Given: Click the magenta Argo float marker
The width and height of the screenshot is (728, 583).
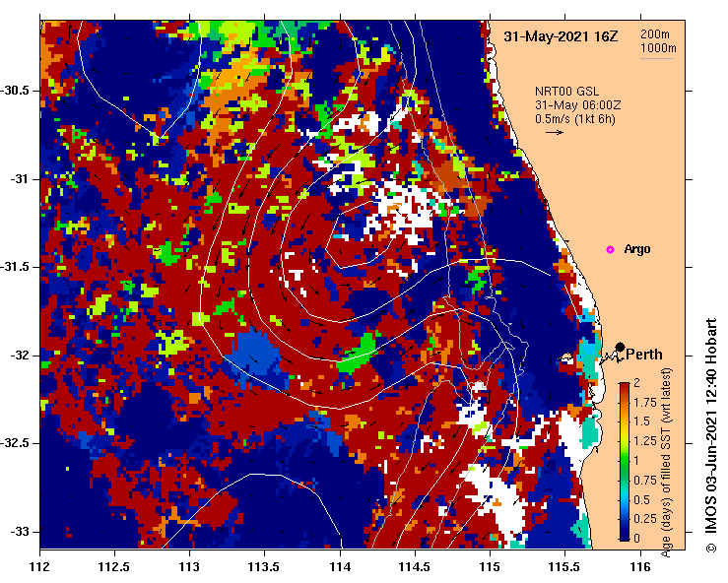Looking at the screenshot, I should [x=610, y=250].
